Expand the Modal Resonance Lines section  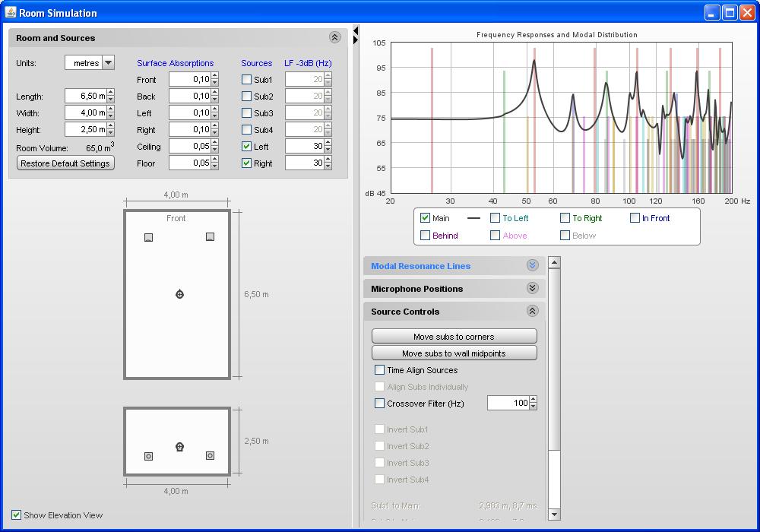[x=532, y=266]
